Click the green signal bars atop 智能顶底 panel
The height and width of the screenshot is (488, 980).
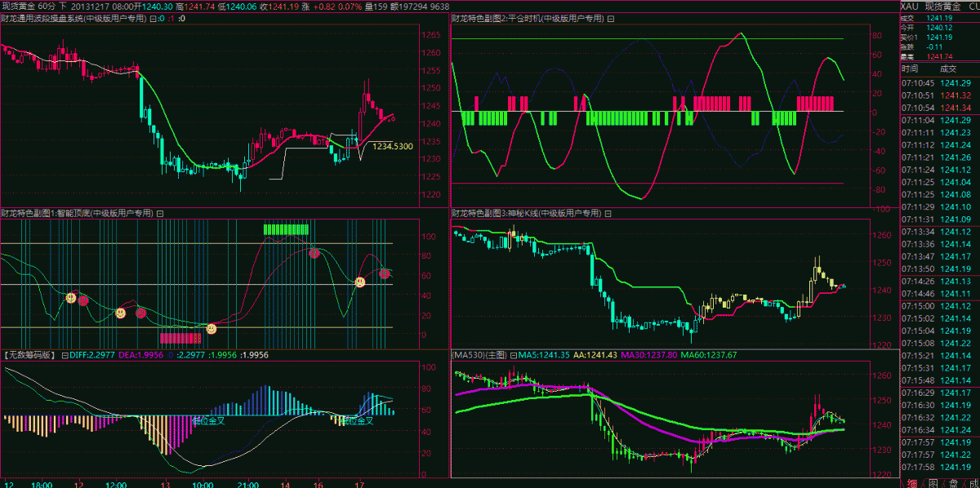tap(286, 229)
